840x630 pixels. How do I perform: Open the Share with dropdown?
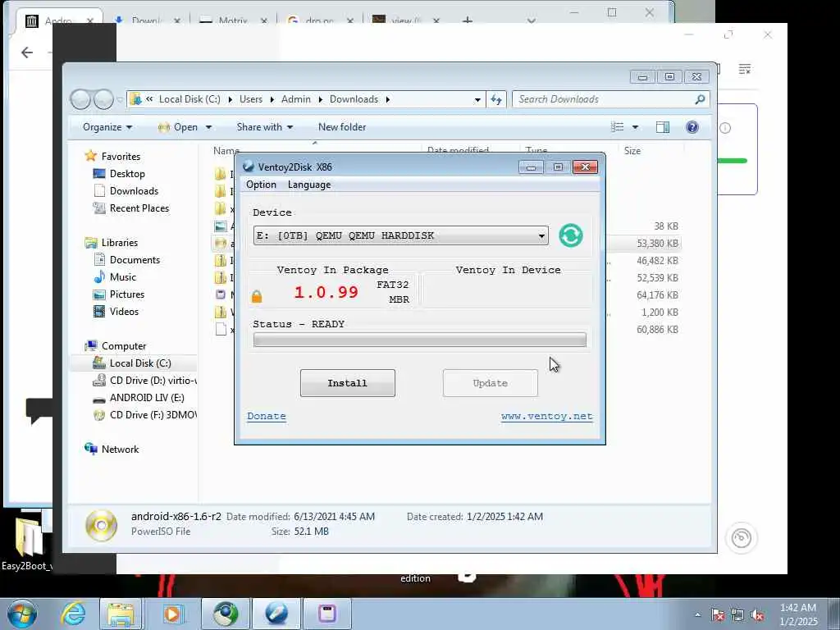[x=265, y=127]
